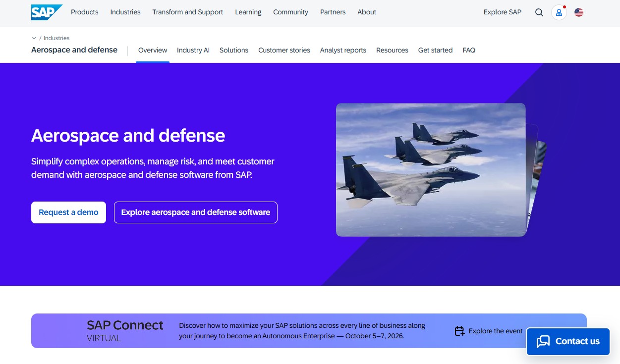This screenshot has height=364, width=620.
Task: Click the fighter jets hero image
Action: tap(431, 170)
